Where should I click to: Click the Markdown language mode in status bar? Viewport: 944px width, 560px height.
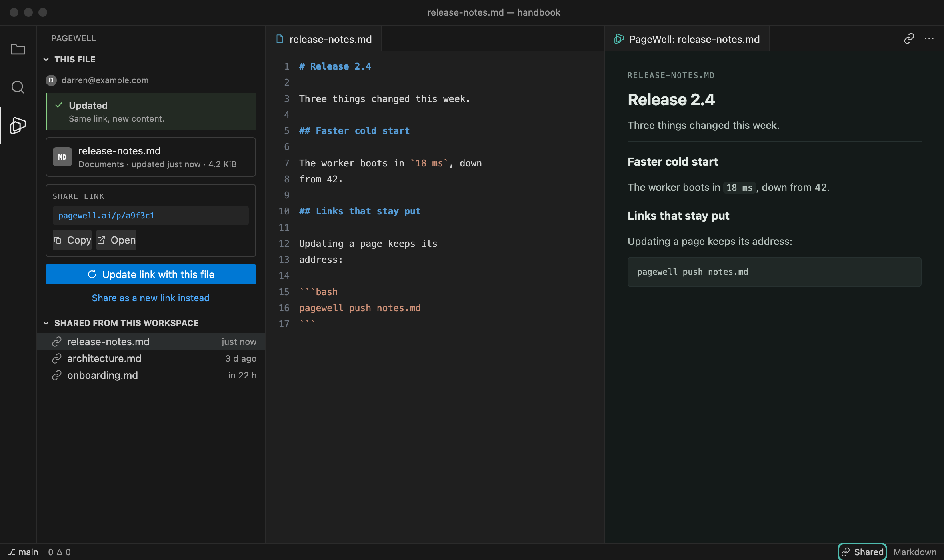point(915,552)
